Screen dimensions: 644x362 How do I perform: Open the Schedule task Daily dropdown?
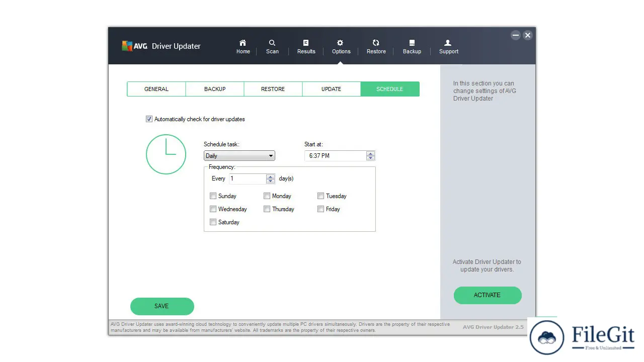tap(239, 156)
